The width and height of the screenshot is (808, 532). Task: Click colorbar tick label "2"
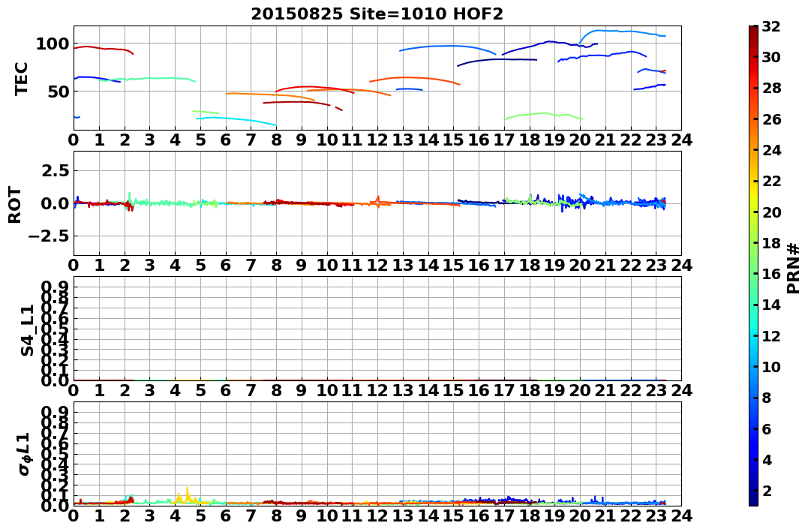pyautogui.click(x=767, y=490)
